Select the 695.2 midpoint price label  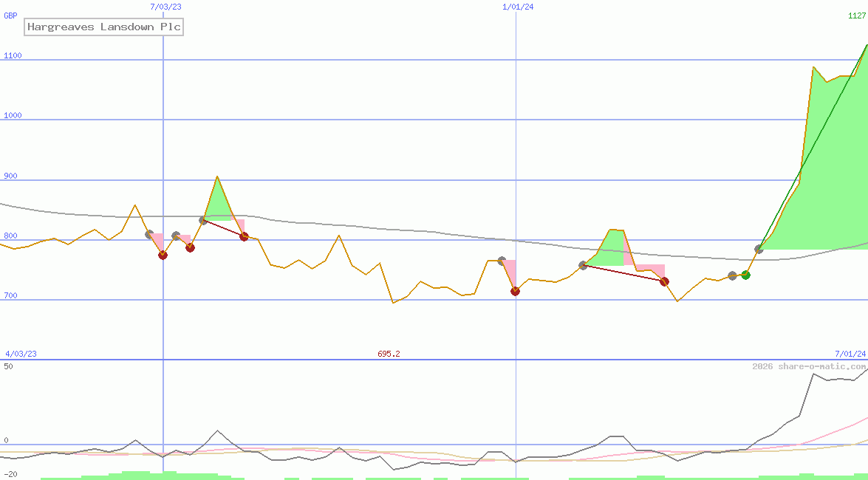[389, 354]
